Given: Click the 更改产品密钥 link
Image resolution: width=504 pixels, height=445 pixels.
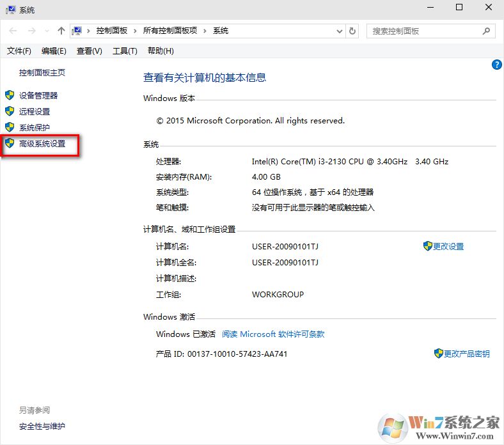Looking at the screenshot, I should pyautogui.click(x=466, y=354).
